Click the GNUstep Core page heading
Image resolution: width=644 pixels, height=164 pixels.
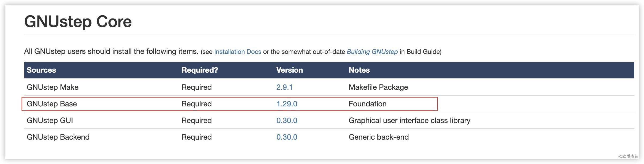click(78, 21)
